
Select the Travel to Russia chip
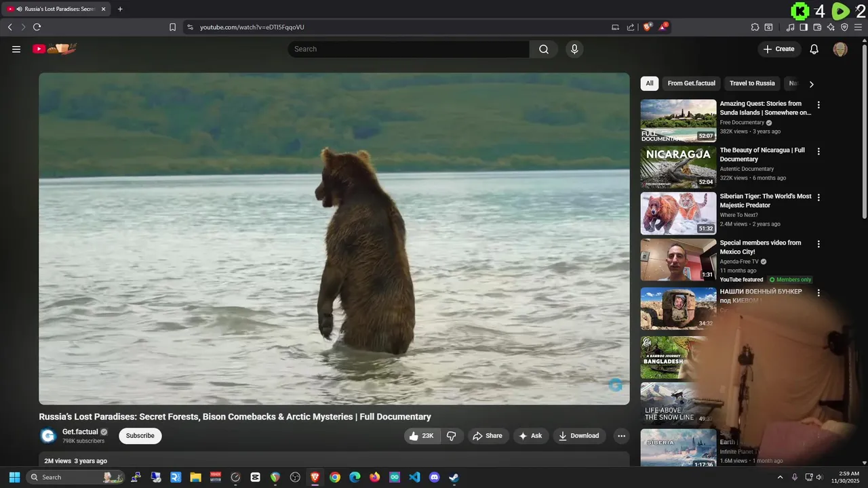click(752, 83)
